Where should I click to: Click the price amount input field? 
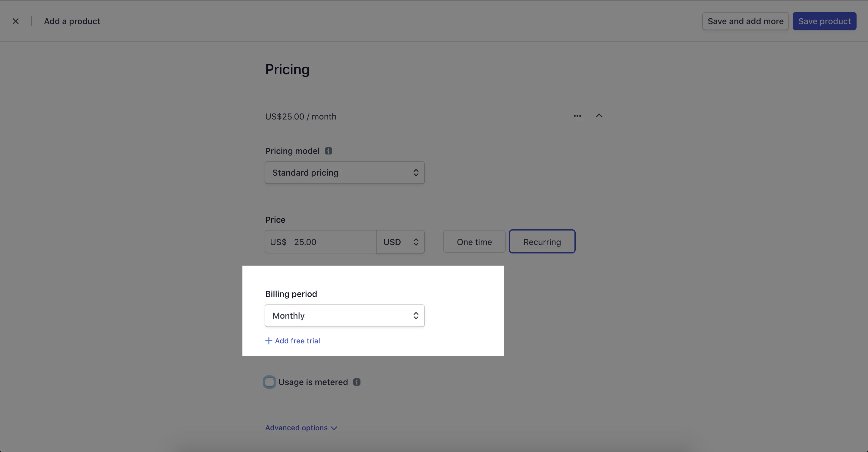[x=332, y=242]
